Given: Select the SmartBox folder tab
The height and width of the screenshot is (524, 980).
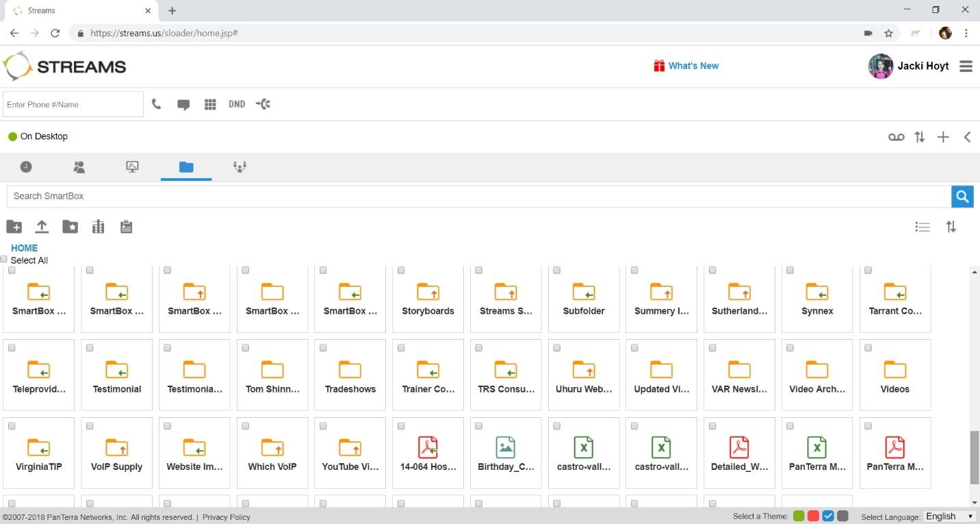Looking at the screenshot, I should [186, 166].
